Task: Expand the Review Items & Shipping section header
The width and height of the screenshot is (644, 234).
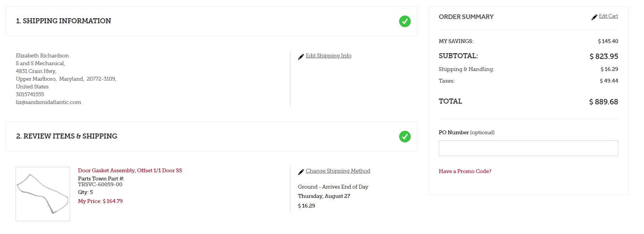Action: pos(66,136)
